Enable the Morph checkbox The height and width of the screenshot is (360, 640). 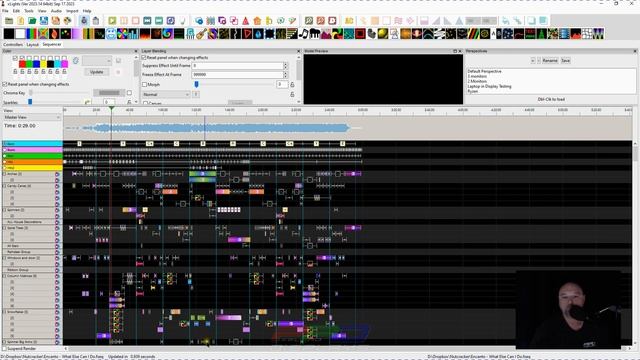(144, 84)
